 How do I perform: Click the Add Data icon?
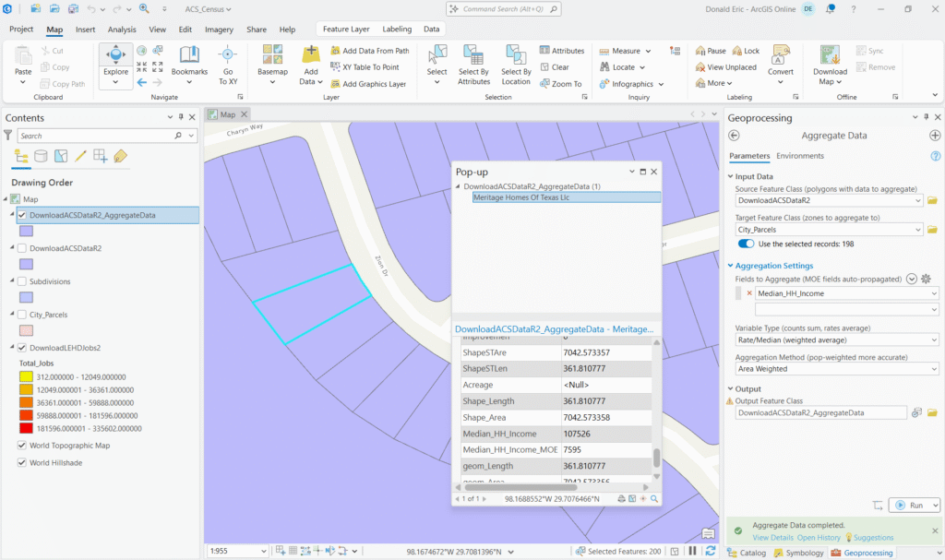point(311,55)
